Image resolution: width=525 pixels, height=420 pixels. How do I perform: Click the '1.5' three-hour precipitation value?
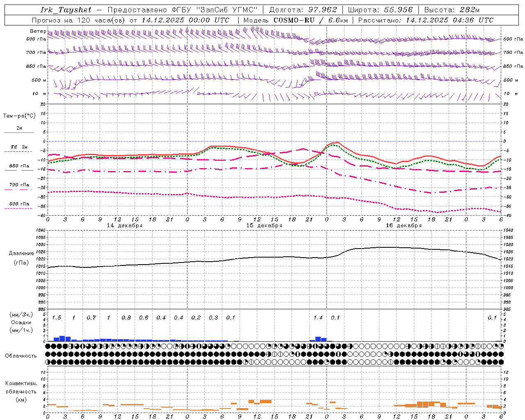57,318
